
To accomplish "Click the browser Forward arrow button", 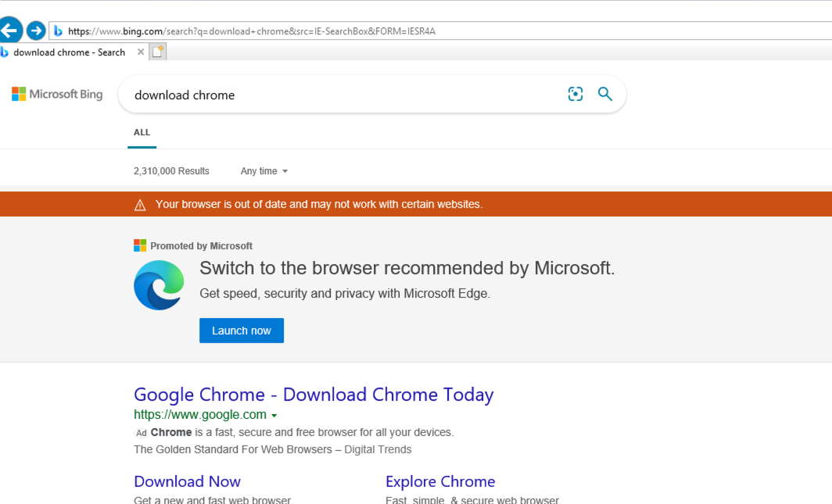I will (36, 31).
